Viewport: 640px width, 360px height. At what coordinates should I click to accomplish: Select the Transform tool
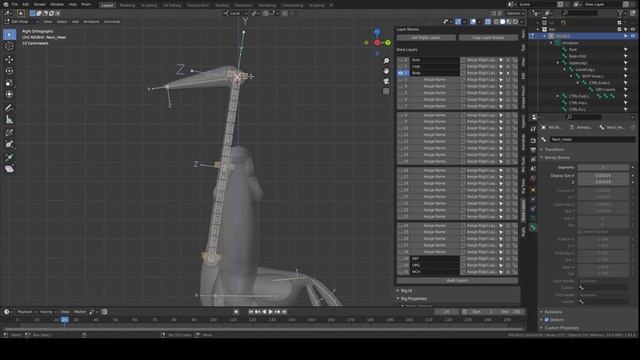point(9,94)
